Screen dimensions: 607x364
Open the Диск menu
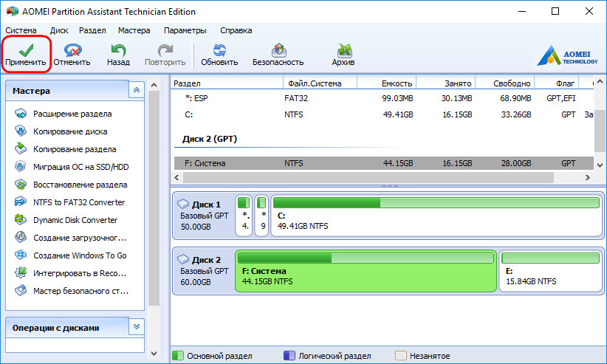click(x=59, y=30)
